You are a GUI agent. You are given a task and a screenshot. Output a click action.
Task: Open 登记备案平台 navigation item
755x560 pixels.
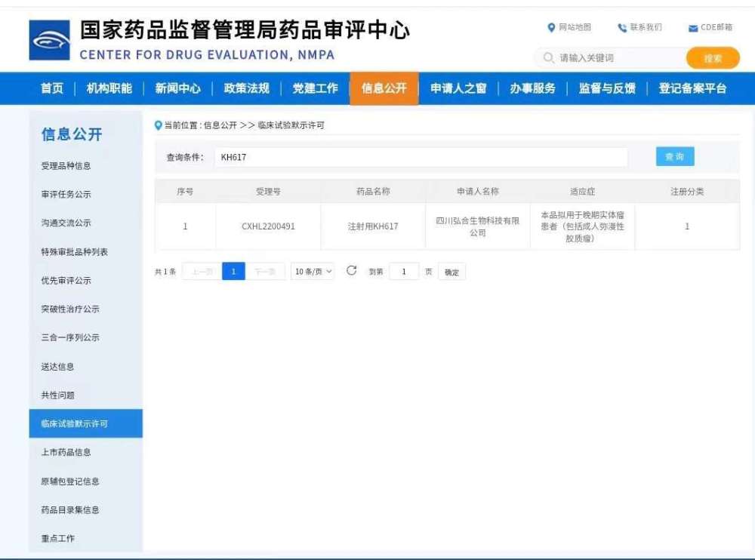(x=692, y=88)
